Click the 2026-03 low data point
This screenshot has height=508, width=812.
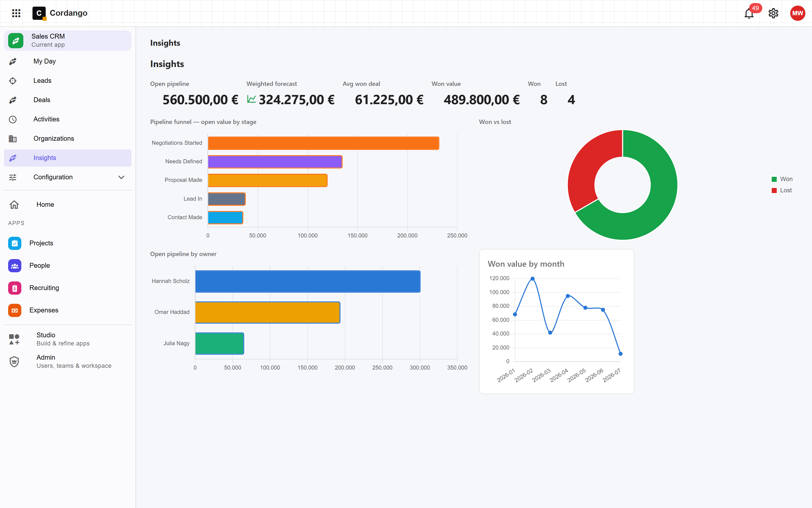pos(550,333)
